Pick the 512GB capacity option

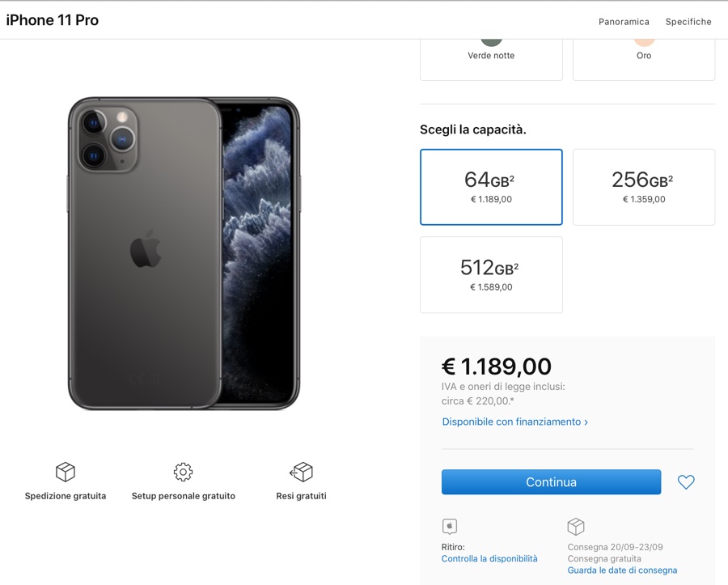[x=491, y=275]
